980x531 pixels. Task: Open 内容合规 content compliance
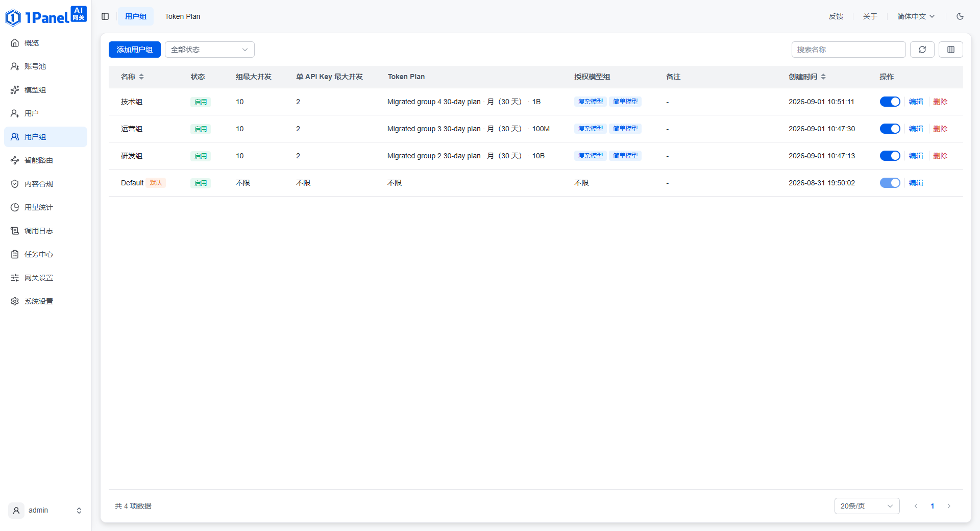click(46, 184)
